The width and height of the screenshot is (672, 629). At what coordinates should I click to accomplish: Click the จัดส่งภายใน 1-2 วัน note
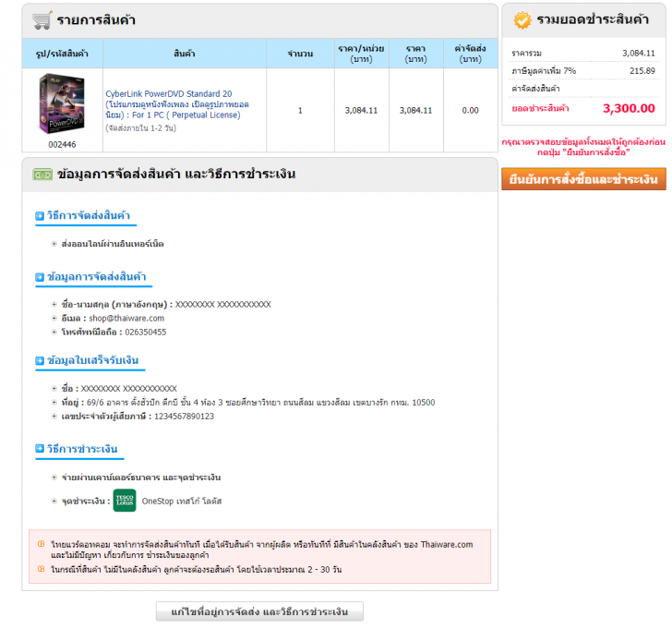[140, 128]
